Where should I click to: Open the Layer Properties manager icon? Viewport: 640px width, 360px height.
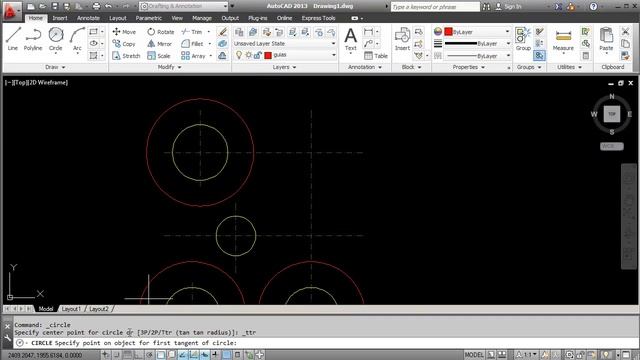tap(239, 32)
